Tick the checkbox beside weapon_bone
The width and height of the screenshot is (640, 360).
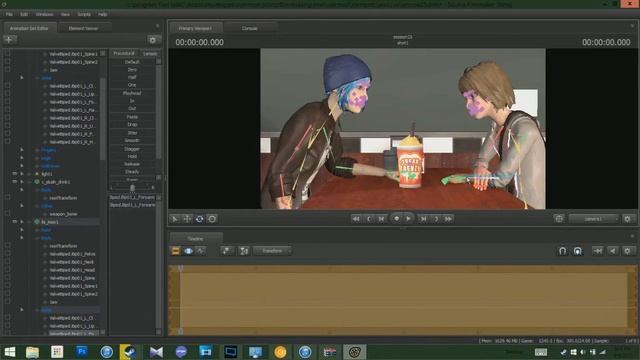[x=7, y=214]
